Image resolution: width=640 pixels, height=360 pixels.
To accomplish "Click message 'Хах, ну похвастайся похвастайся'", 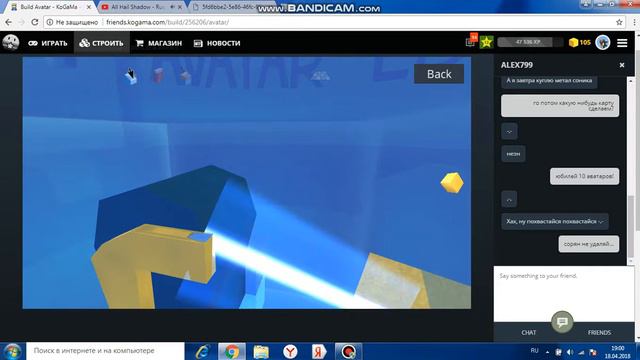I will coord(555,221).
